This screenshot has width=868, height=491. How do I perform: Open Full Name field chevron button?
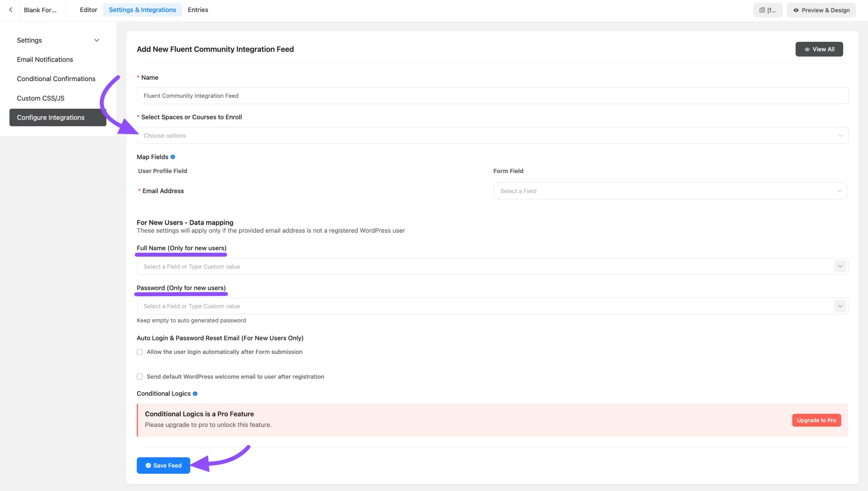[840, 267]
